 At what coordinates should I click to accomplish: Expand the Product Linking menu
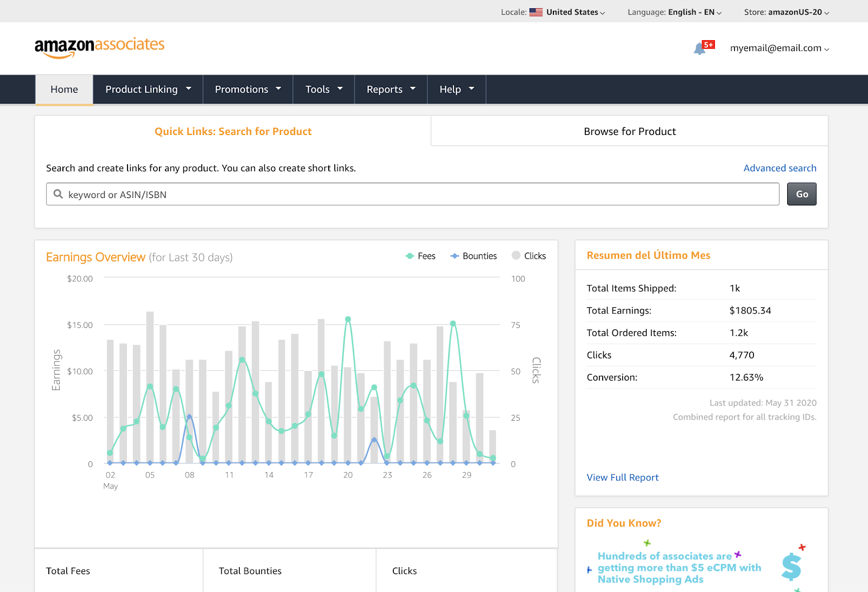[148, 89]
